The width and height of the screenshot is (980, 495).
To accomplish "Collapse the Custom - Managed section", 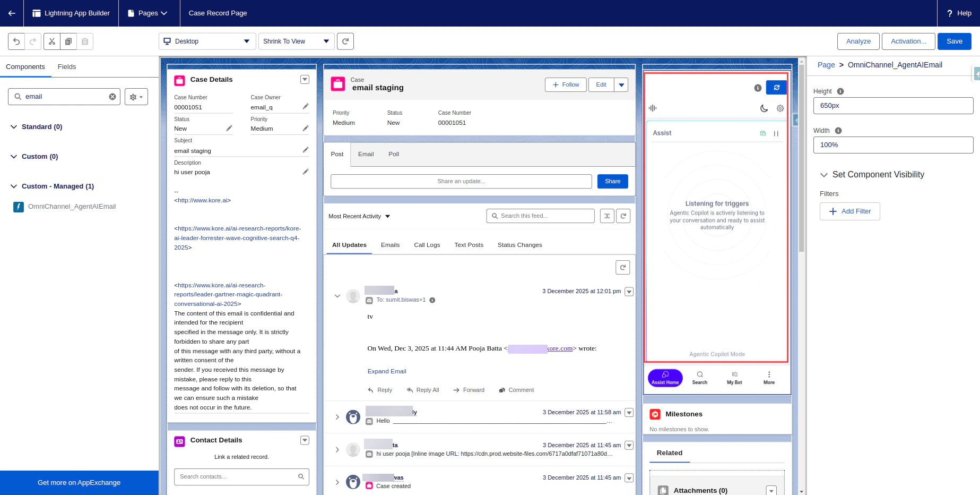I will (14, 186).
